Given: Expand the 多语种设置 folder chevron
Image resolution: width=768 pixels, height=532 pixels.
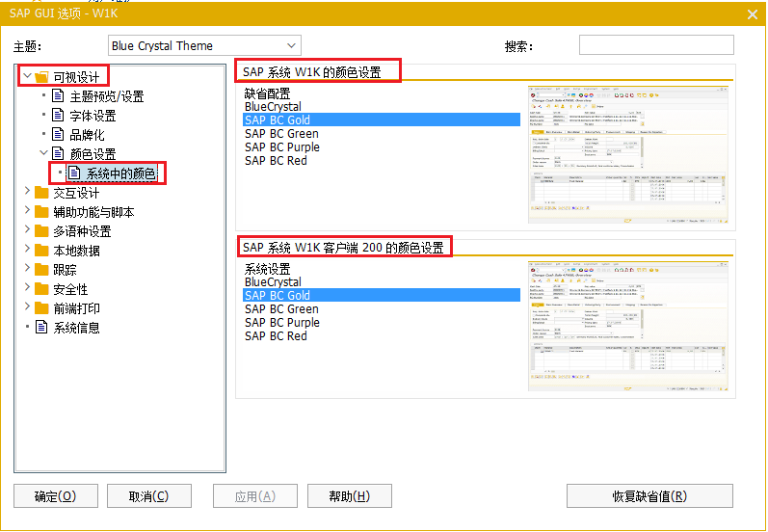Looking at the screenshot, I should click(27, 229).
